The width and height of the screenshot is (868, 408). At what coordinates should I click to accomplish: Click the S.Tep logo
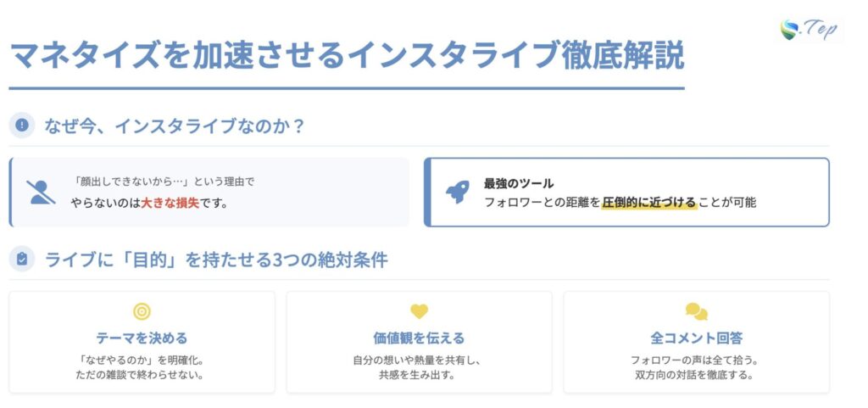pos(809,31)
